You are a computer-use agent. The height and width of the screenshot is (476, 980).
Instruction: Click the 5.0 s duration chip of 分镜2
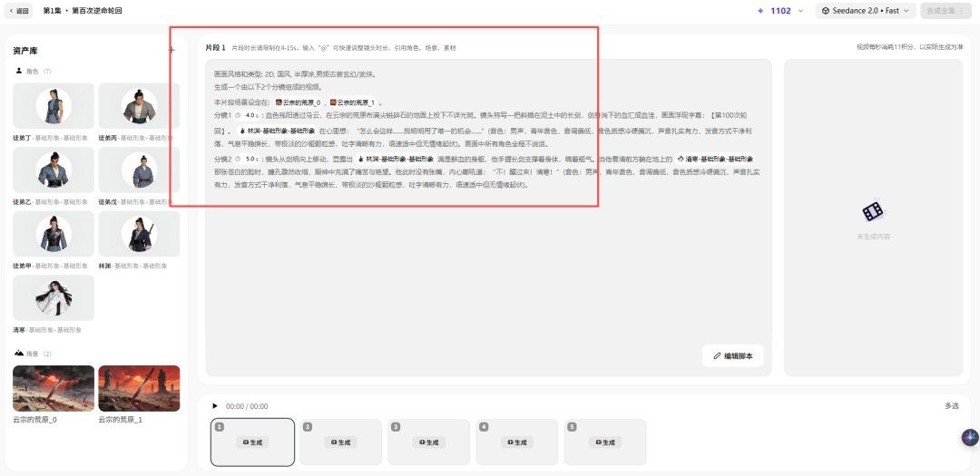tap(248, 160)
